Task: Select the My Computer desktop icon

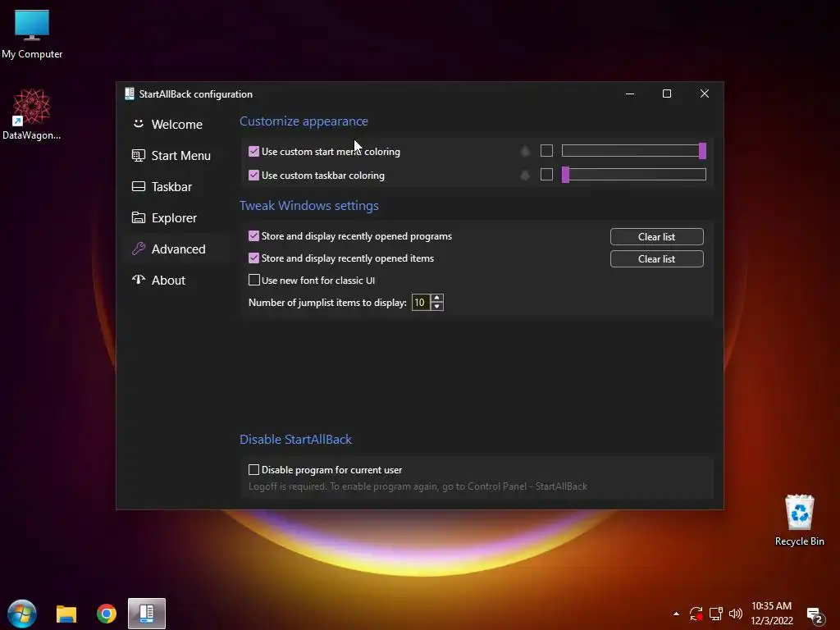Action: point(32,34)
